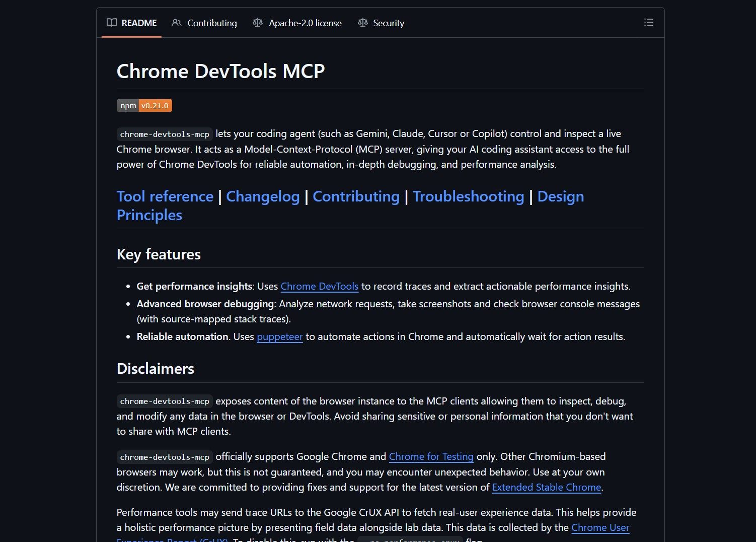Open the Design Principles link
Screen dimensions: 756x542
[x=561, y=196]
